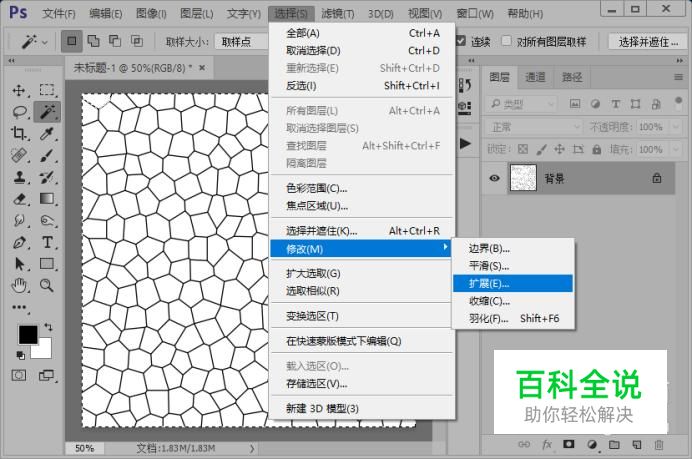The width and height of the screenshot is (692, 459).
Task: Click Add to Selection mode button
Action: [93, 41]
